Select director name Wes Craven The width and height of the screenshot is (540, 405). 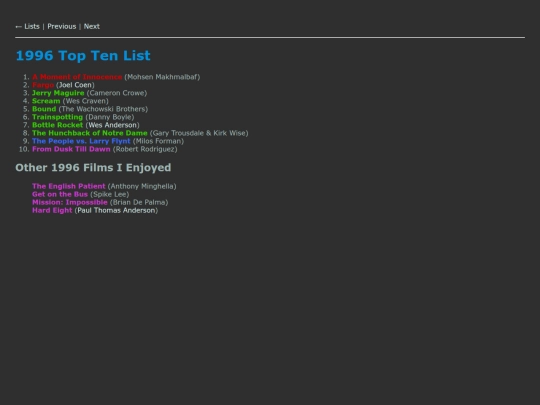coord(85,101)
